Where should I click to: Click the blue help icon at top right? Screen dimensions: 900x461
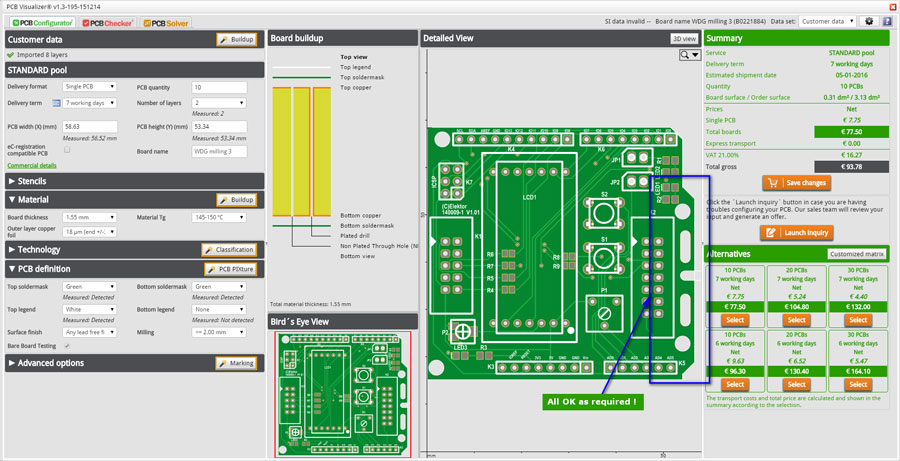click(887, 21)
